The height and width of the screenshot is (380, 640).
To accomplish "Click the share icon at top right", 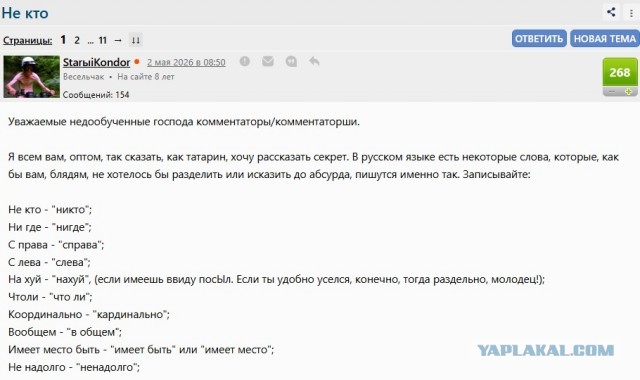I will [611, 12].
